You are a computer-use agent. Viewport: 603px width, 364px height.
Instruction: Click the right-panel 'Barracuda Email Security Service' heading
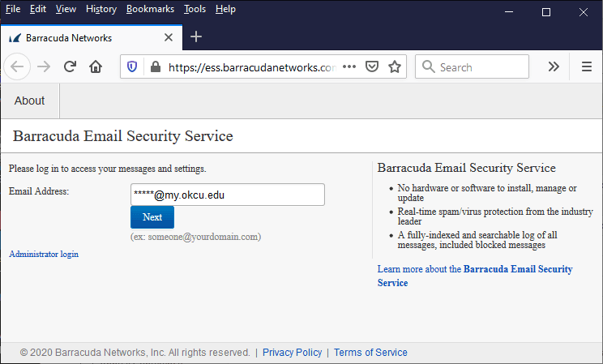pos(467,168)
